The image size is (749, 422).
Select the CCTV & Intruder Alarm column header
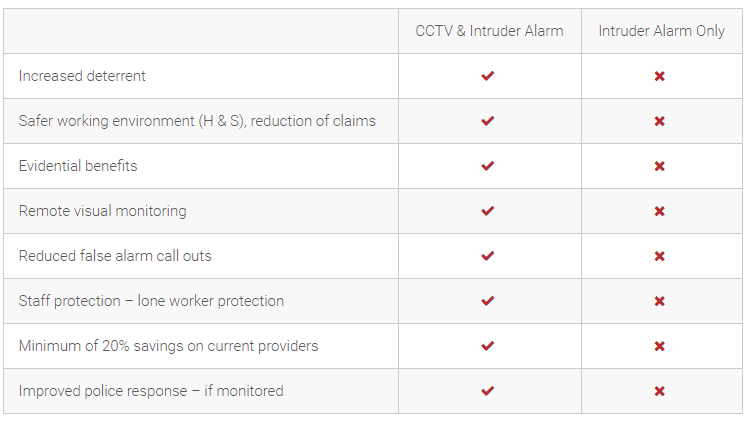coord(489,31)
